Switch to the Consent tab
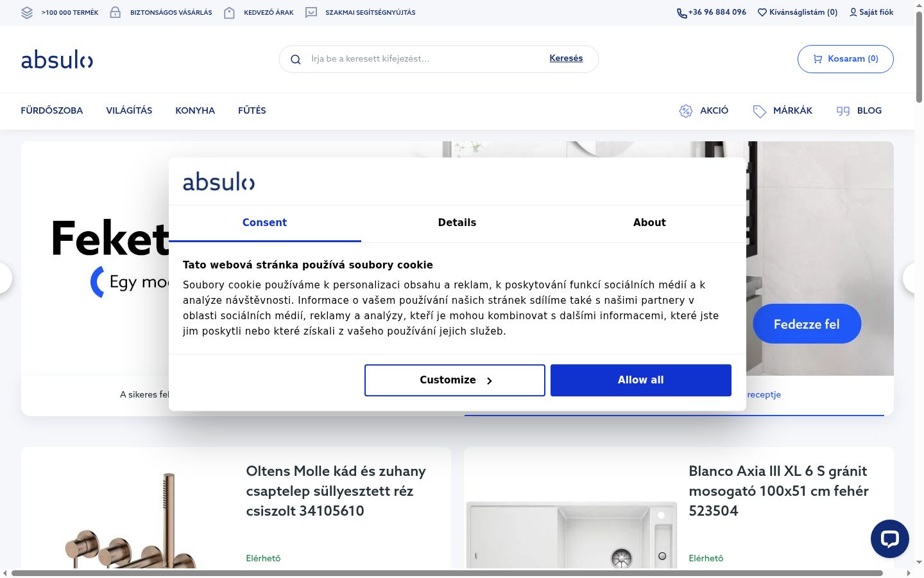924x578 pixels. [x=264, y=223]
